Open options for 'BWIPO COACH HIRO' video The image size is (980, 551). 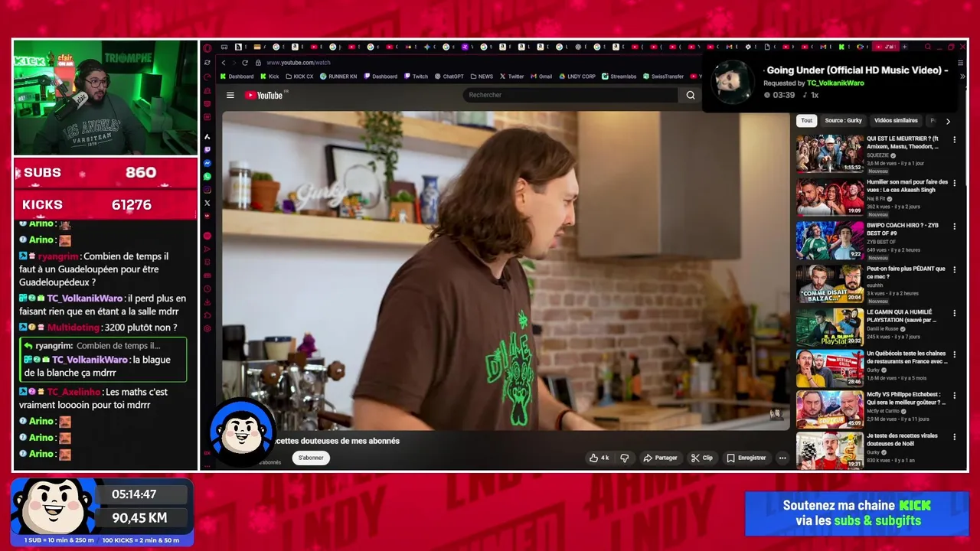click(954, 227)
